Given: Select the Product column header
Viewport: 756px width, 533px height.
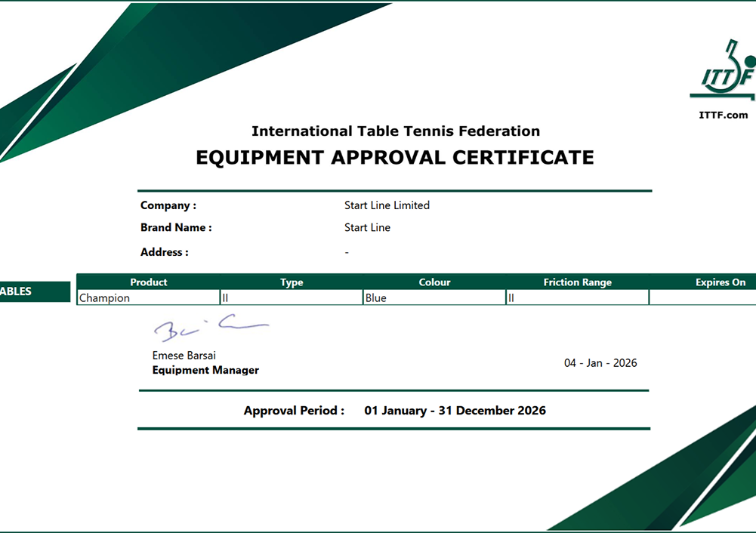Looking at the screenshot, I should (149, 282).
